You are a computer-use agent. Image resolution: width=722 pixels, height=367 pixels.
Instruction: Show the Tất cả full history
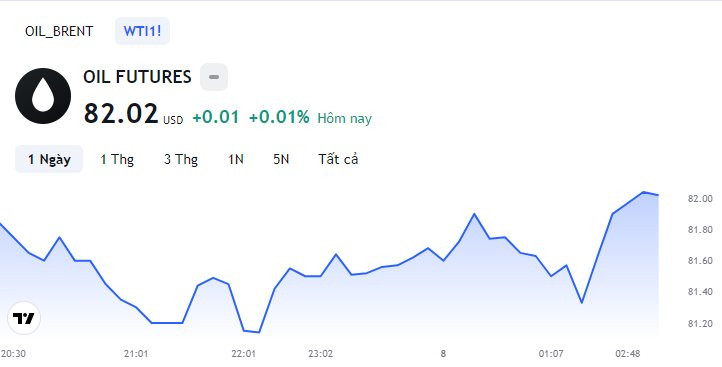[x=338, y=159]
